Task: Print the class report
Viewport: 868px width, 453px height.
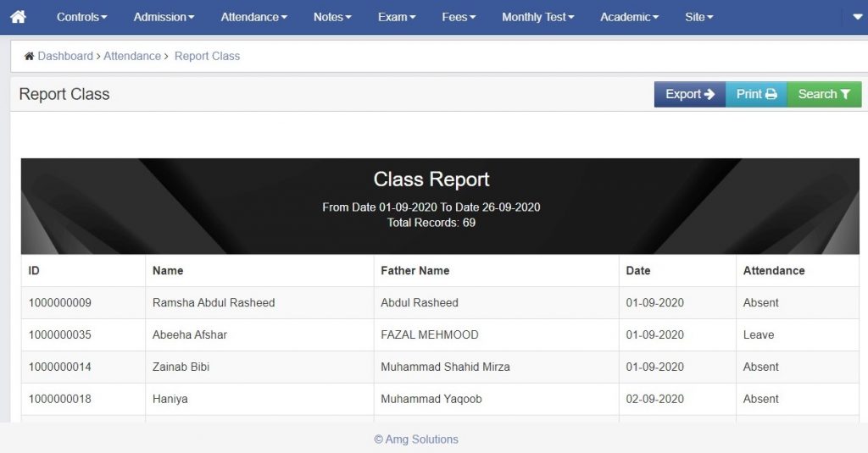Action: (756, 94)
